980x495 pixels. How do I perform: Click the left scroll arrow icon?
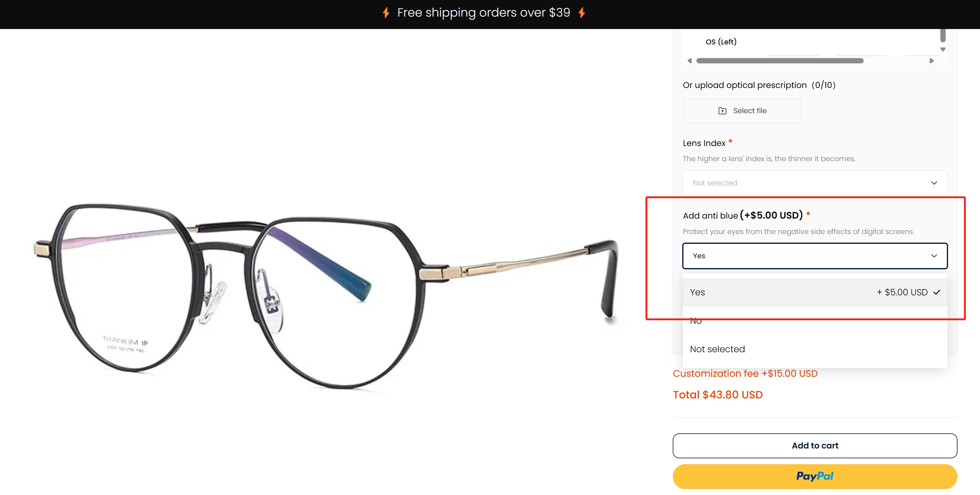pos(689,61)
